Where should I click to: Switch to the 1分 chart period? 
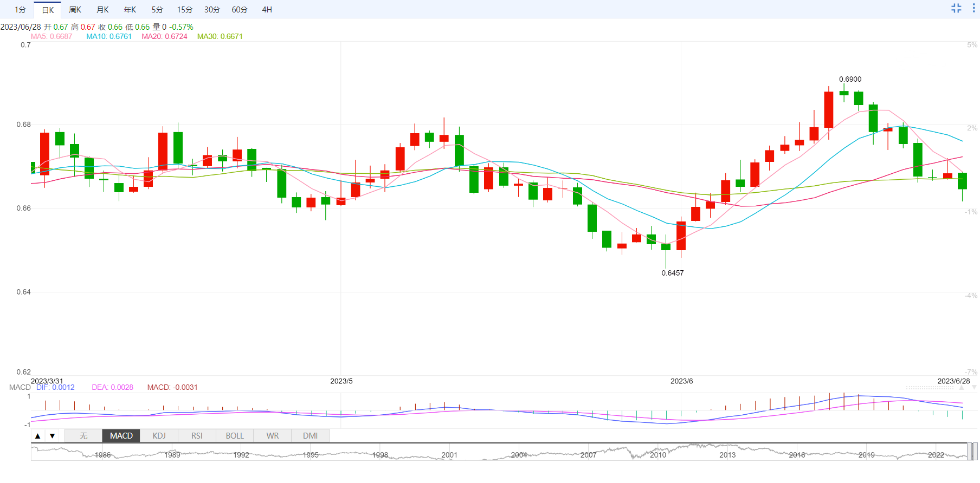20,10
